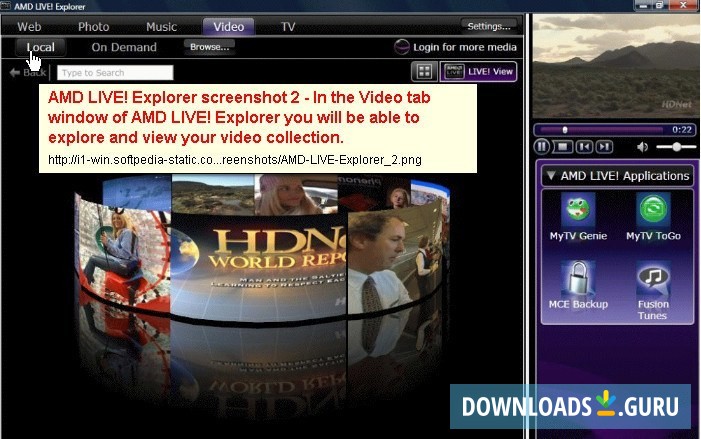This screenshot has width=701, height=439.
Task: Mute the speaker volume icon
Action: 642,147
